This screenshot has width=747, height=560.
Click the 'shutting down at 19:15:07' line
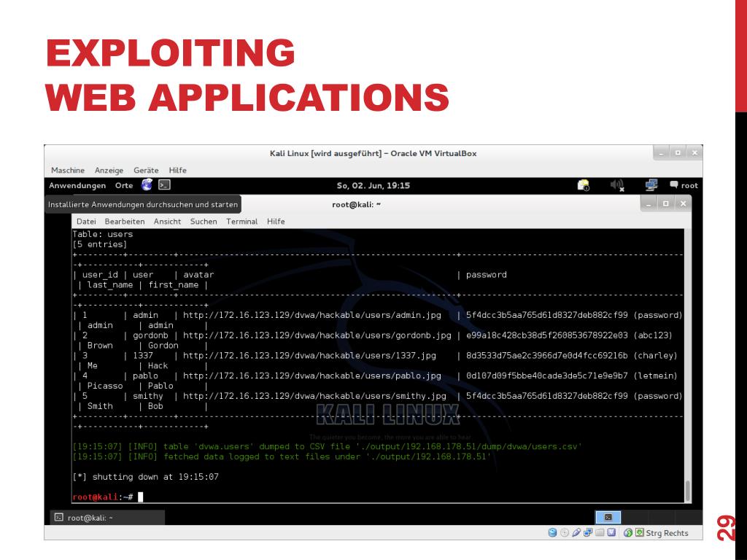[145, 477]
